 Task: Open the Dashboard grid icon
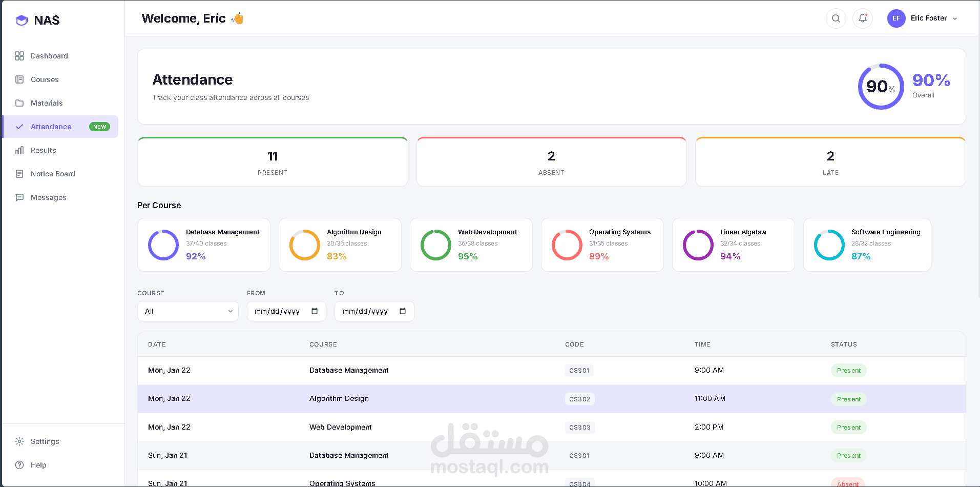coord(19,56)
